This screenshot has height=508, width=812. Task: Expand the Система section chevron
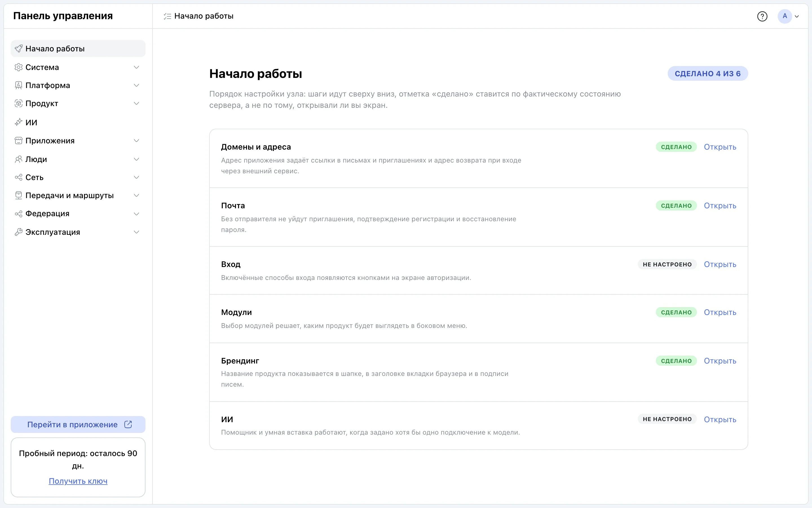[x=136, y=67]
